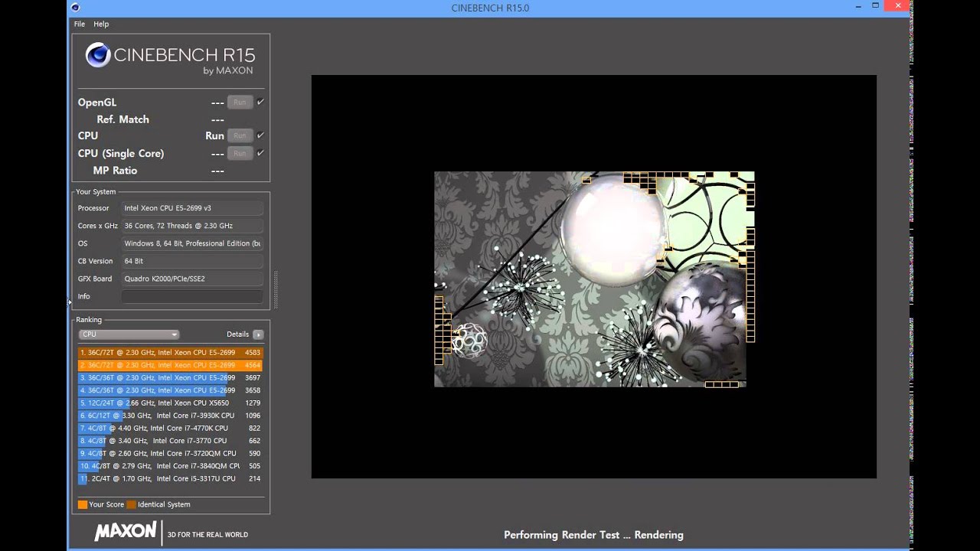The width and height of the screenshot is (980, 551).
Task: Click the CPU (Single Core) label
Action: tap(121, 154)
